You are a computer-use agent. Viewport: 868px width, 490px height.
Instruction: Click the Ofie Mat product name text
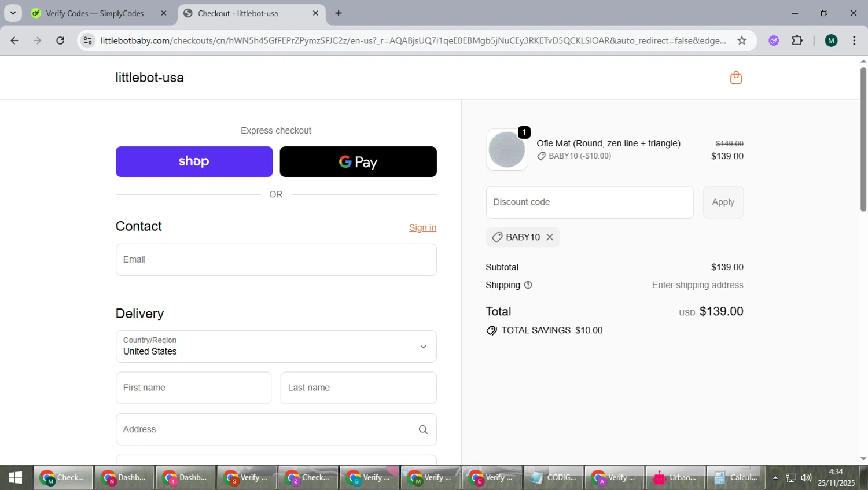pyautogui.click(x=608, y=143)
